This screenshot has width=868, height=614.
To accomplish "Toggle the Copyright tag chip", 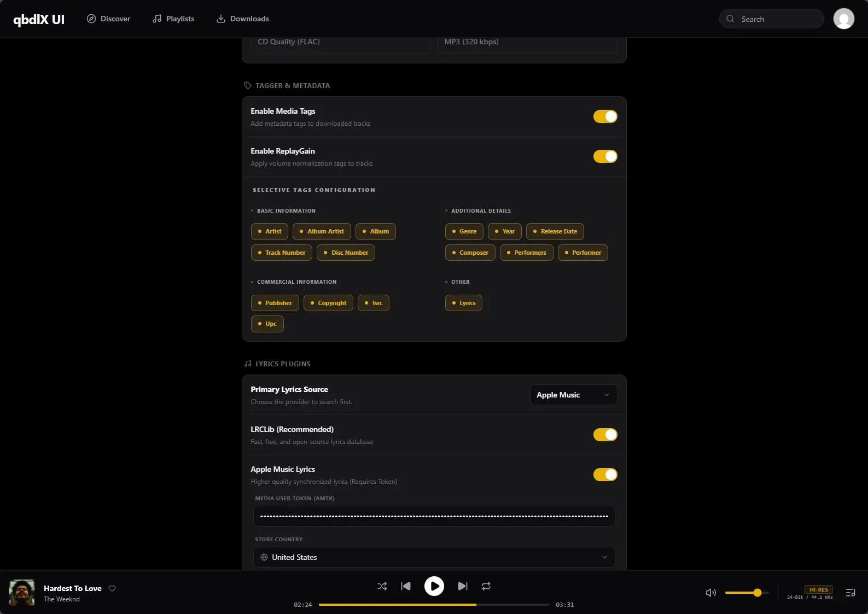I will coord(328,303).
